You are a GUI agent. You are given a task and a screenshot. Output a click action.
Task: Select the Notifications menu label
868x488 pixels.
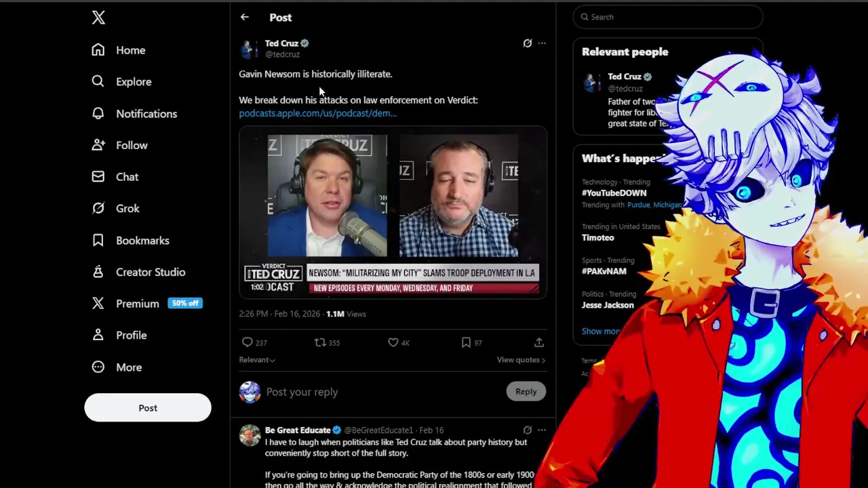coord(146,113)
